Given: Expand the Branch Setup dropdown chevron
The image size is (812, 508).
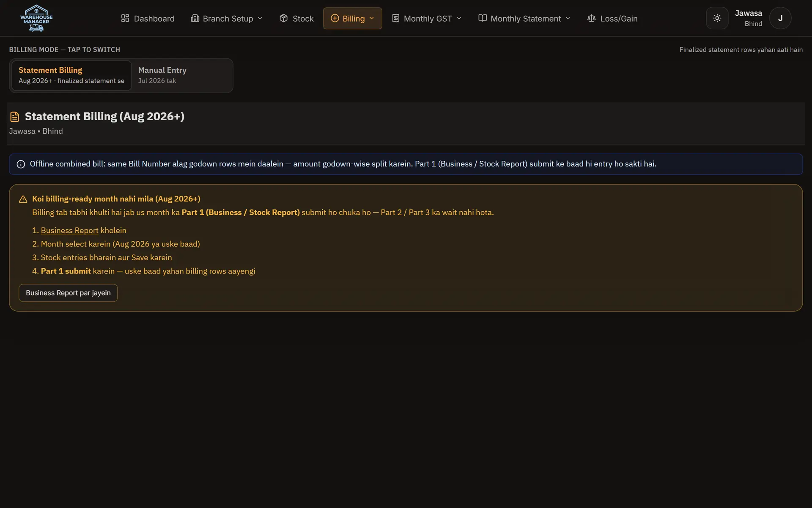Looking at the screenshot, I should coord(260,18).
